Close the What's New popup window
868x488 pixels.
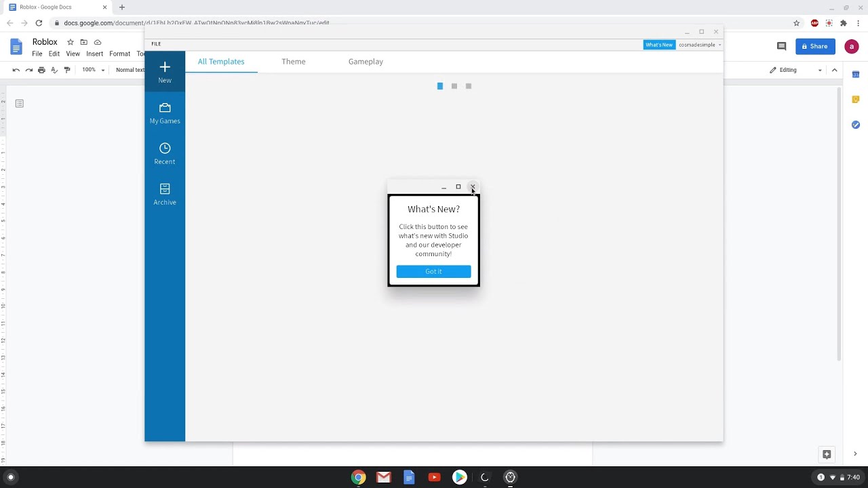(x=473, y=187)
